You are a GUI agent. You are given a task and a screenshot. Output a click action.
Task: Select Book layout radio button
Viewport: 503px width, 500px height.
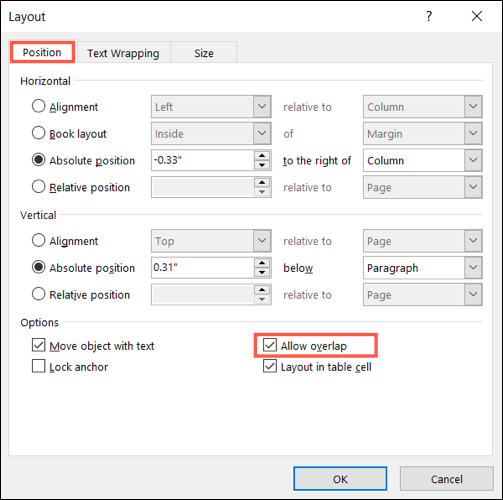pos(39,133)
